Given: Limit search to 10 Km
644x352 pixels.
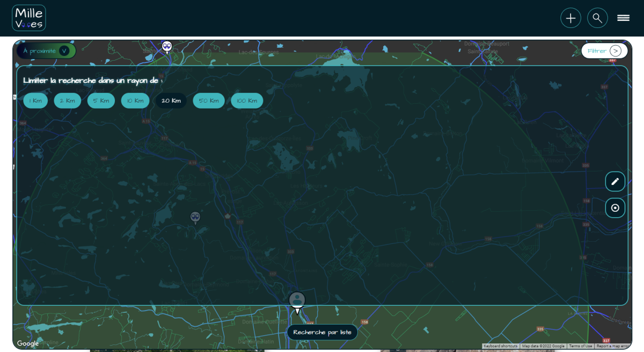Looking at the screenshot, I should pyautogui.click(x=135, y=100).
